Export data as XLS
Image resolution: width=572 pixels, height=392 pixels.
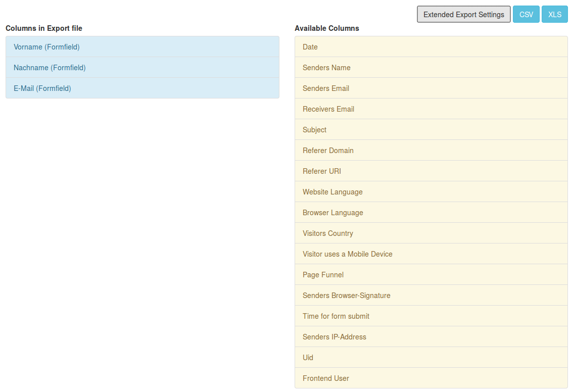(x=554, y=14)
